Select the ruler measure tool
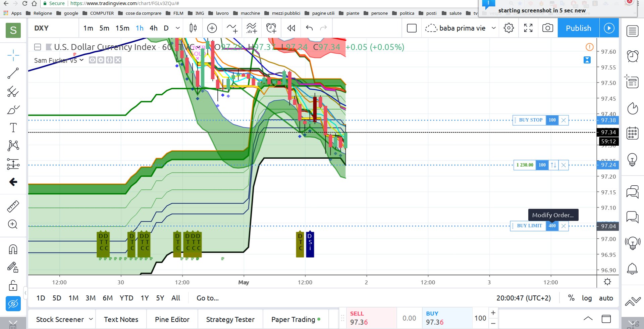This screenshot has height=329, width=644. [13, 206]
